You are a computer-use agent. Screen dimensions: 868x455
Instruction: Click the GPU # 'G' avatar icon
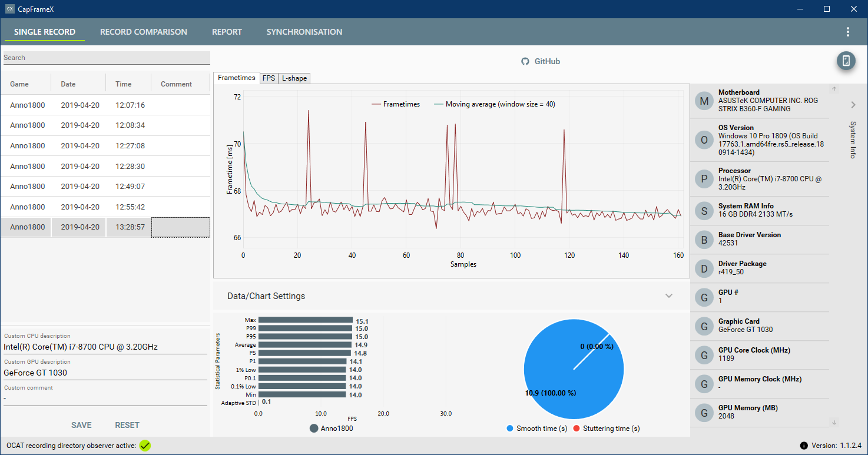click(x=704, y=297)
